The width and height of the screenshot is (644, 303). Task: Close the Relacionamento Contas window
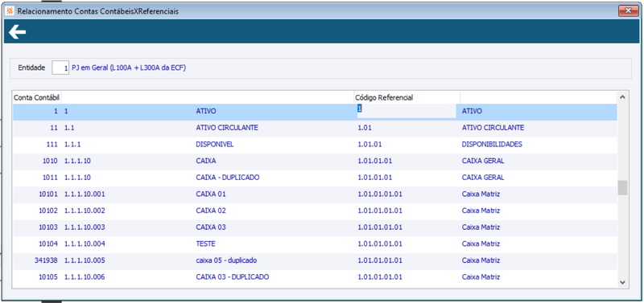tap(629, 11)
